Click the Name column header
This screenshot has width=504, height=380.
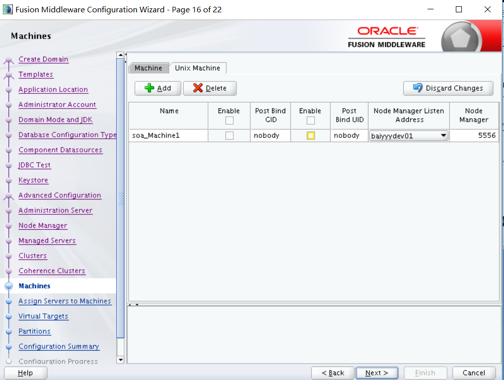click(x=169, y=116)
